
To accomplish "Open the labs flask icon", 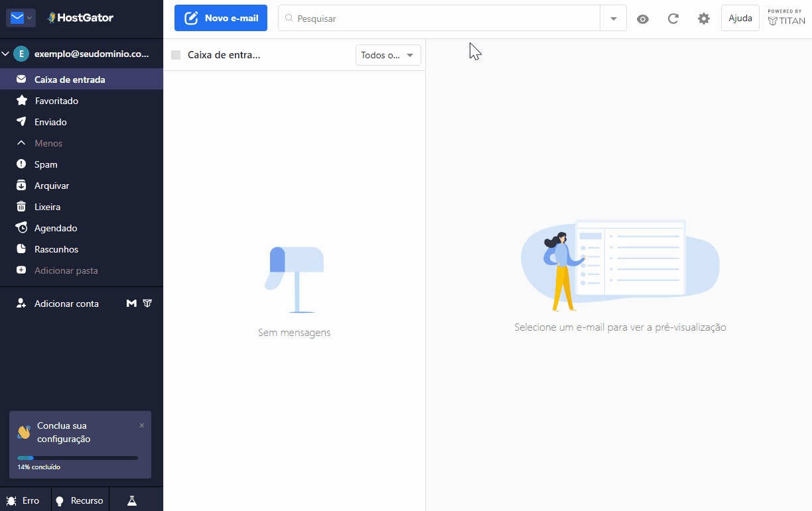I will pyautogui.click(x=132, y=500).
